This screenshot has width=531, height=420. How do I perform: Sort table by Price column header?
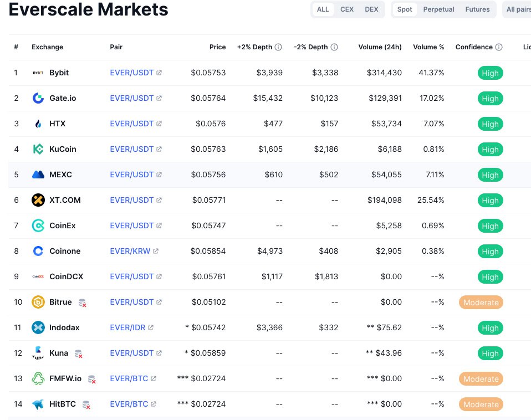tap(217, 47)
